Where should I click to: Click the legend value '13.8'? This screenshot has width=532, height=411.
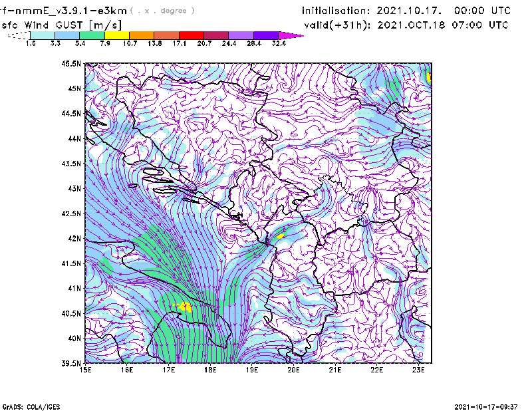pos(155,43)
